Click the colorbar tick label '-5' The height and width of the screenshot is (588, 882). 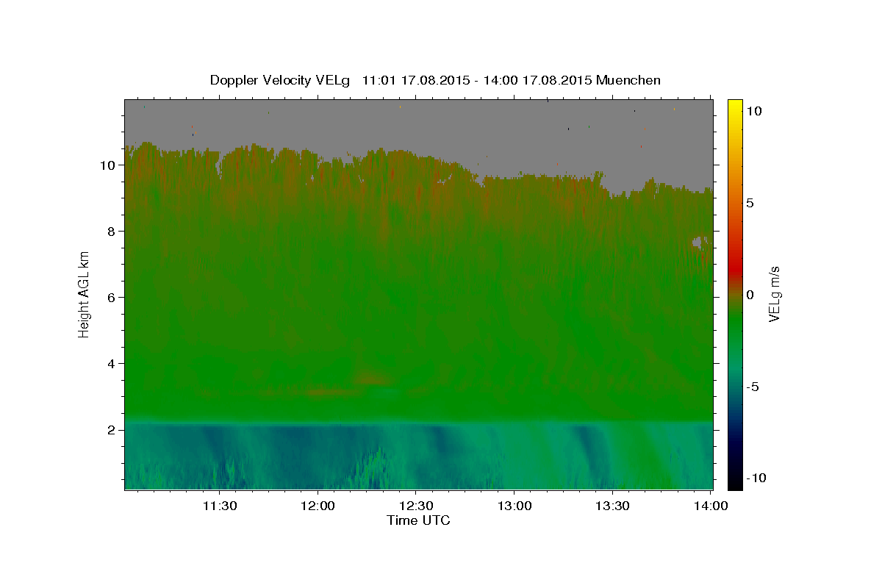(753, 386)
